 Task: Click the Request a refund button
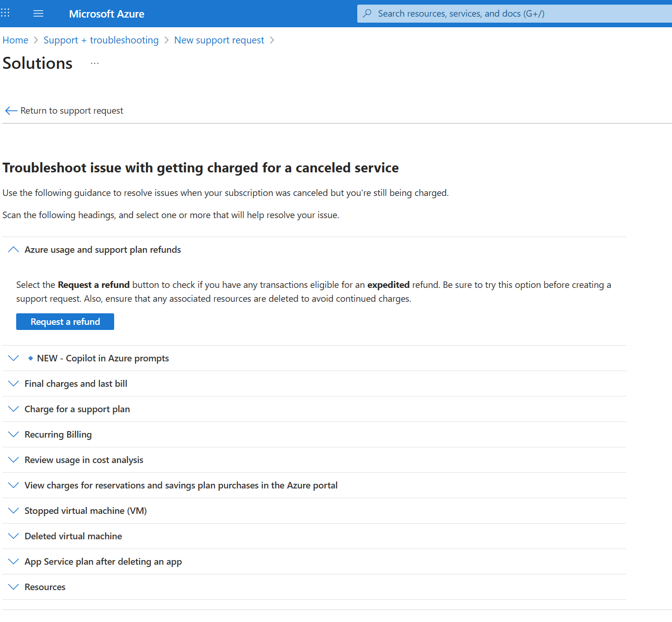click(x=65, y=322)
